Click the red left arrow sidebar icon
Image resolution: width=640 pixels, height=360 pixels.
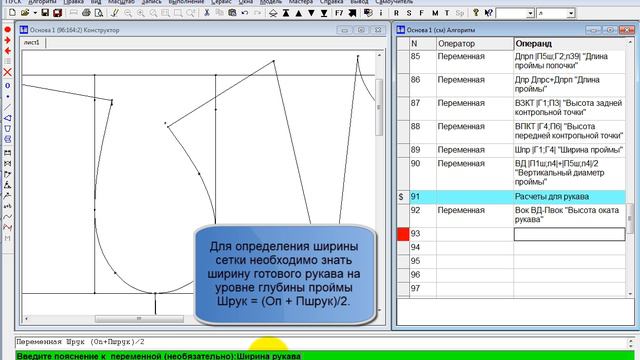pyautogui.click(x=7, y=51)
